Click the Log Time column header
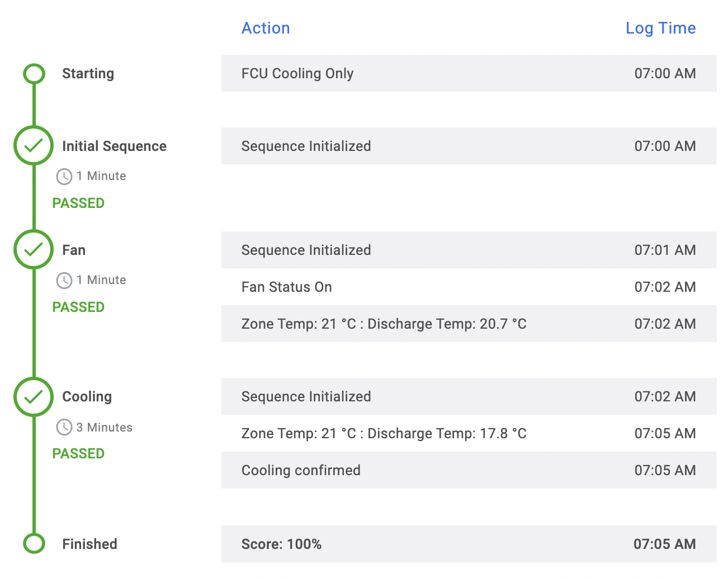 (660, 28)
